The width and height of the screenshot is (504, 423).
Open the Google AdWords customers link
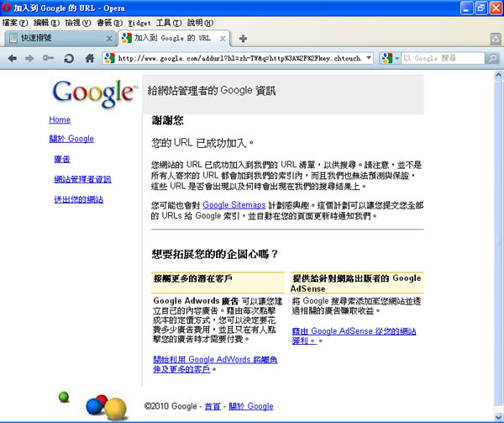[215, 364]
